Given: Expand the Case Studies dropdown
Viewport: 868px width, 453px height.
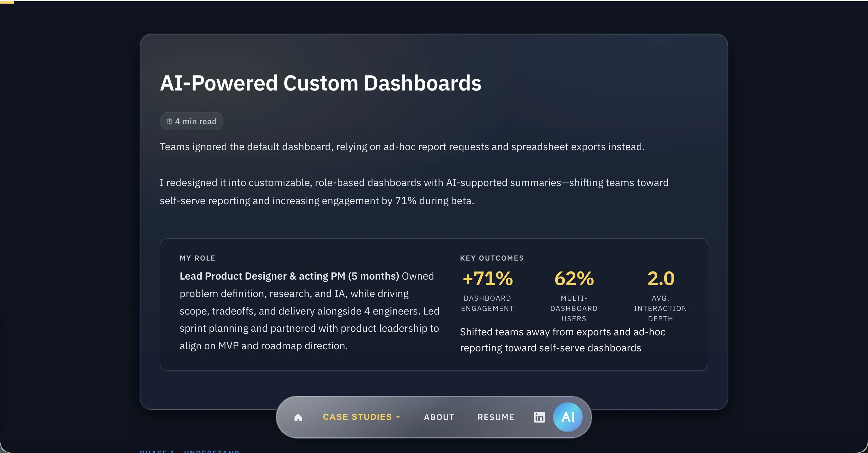Looking at the screenshot, I should point(362,417).
